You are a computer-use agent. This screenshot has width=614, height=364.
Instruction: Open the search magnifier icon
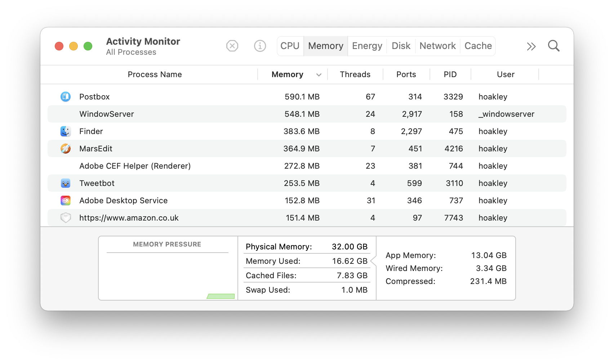pyautogui.click(x=553, y=46)
